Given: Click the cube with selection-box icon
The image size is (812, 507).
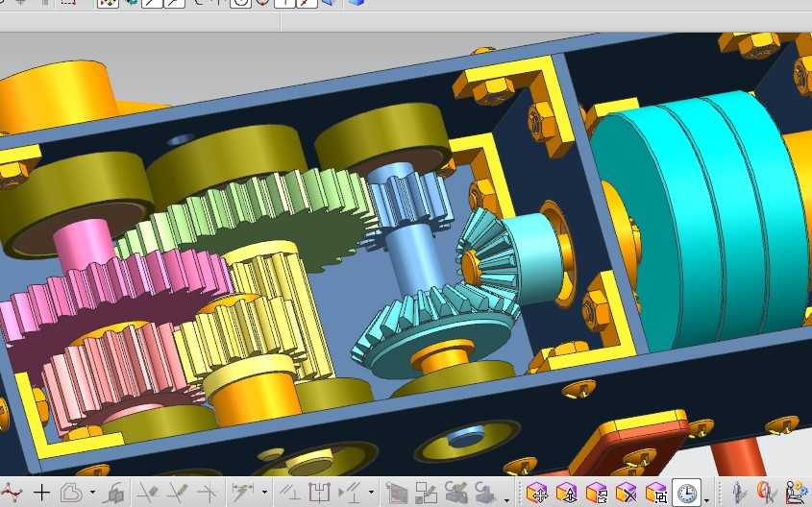Looking at the screenshot, I should click(656, 493).
